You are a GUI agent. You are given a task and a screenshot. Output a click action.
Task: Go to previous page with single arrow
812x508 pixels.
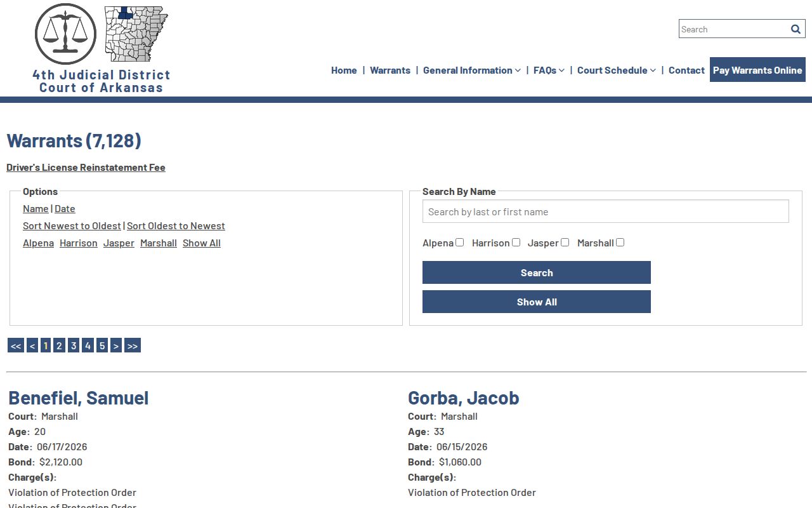pyautogui.click(x=32, y=345)
